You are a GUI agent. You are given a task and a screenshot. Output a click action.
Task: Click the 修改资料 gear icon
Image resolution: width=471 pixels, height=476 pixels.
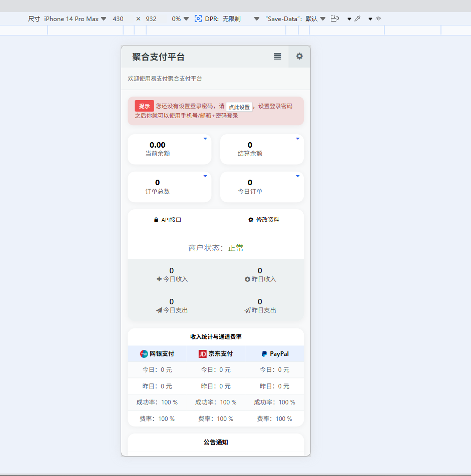251,220
